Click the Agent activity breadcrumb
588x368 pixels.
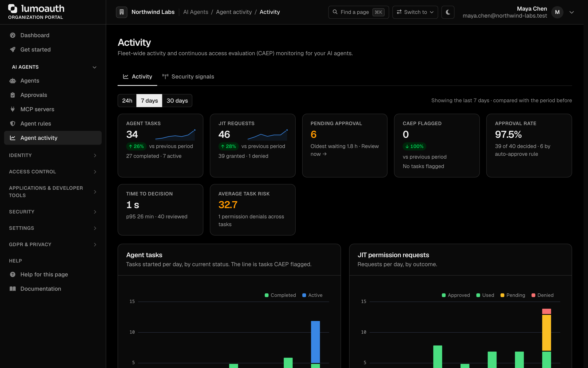pos(234,12)
